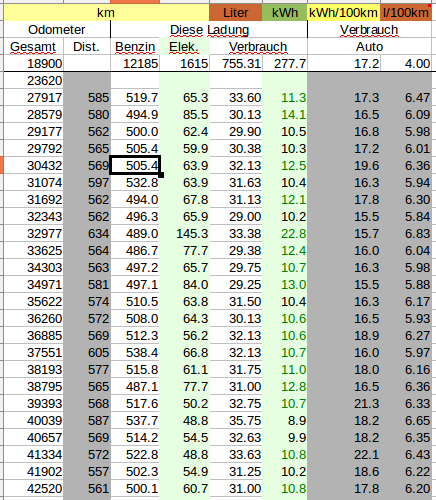Viewport: 436px width, 500px height.
Task: Click Benzin cell 519.7
Action: click(x=135, y=98)
